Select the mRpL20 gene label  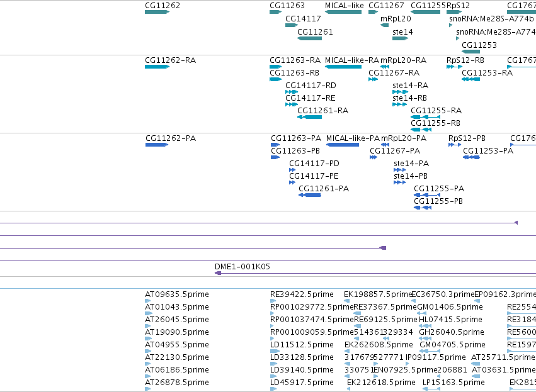[x=396, y=18]
